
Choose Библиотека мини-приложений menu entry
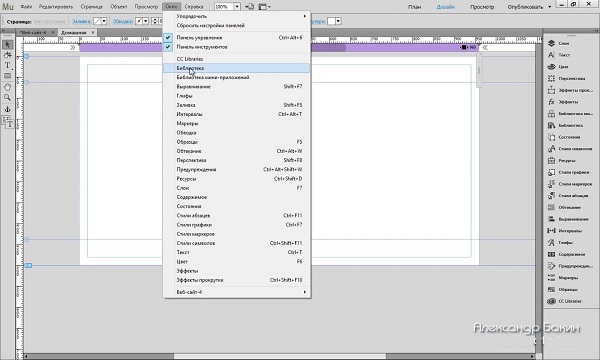[237, 77]
